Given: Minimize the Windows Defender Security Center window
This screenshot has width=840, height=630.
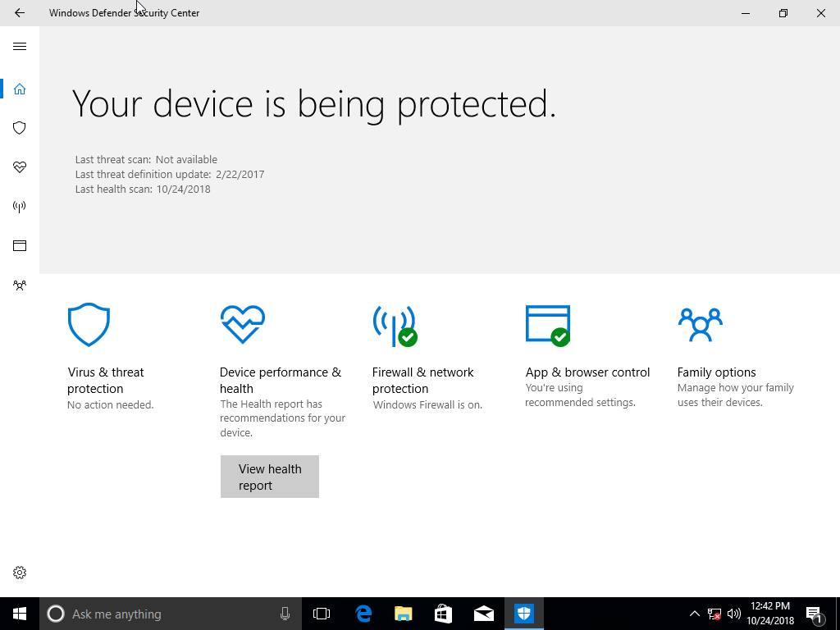Looking at the screenshot, I should coord(746,13).
